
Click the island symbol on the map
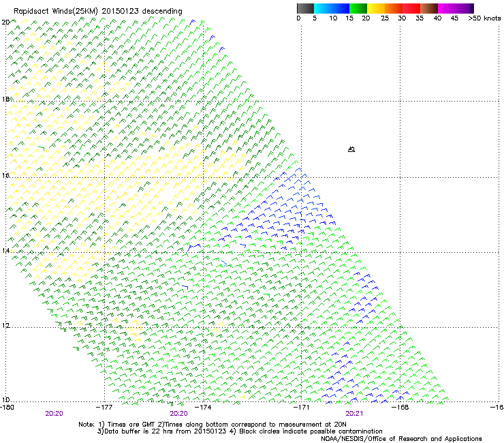point(351,149)
